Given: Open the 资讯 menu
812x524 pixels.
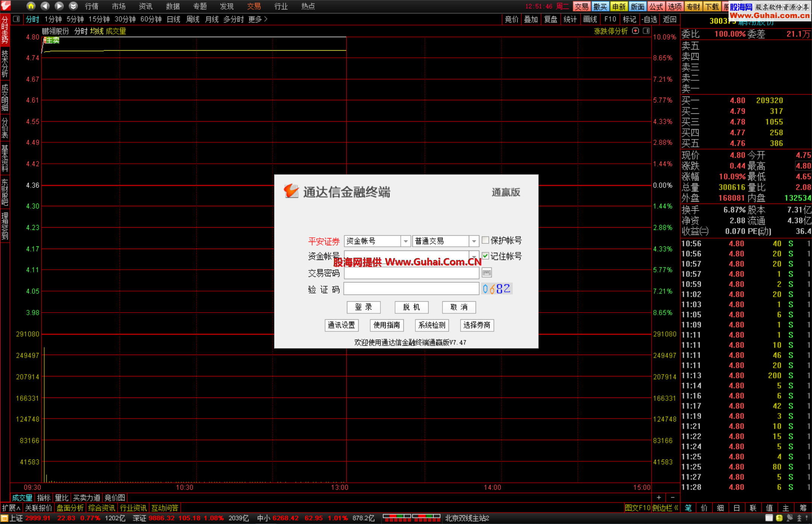Looking at the screenshot, I should pyautogui.click(x=146, y=6).
